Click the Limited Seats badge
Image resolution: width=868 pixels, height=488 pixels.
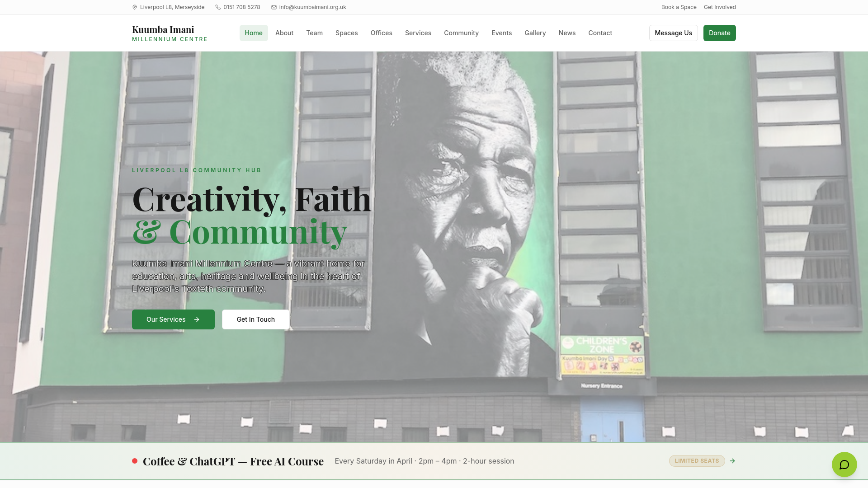[697, 461]
